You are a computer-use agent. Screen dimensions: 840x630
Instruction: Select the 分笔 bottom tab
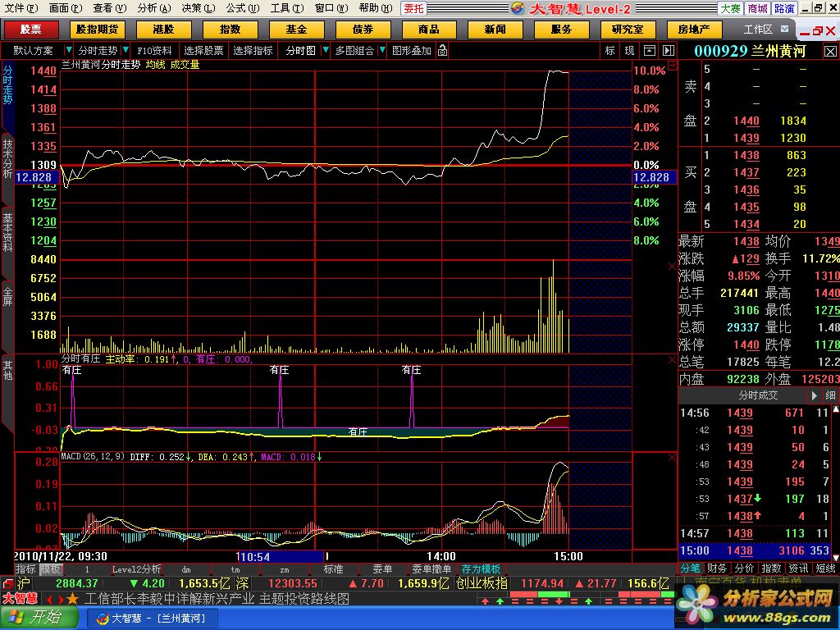pyautogui.click(x=690, y=568)
